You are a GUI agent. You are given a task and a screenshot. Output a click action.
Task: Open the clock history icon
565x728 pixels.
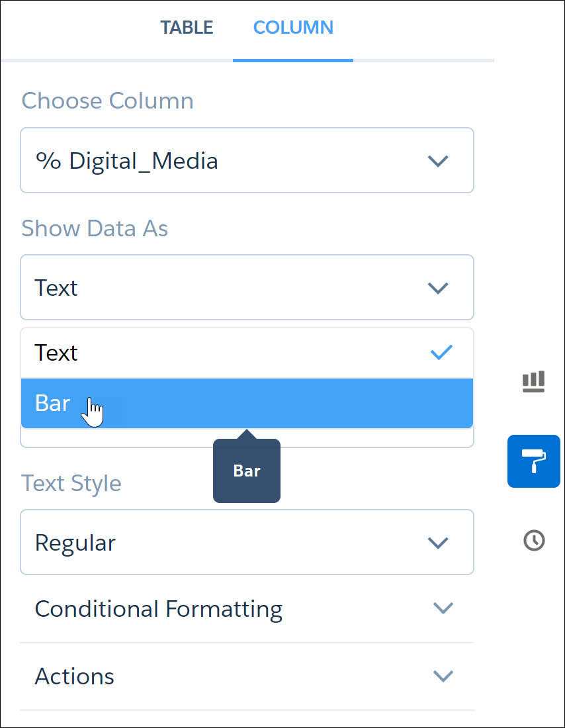(x=534, y=541)
